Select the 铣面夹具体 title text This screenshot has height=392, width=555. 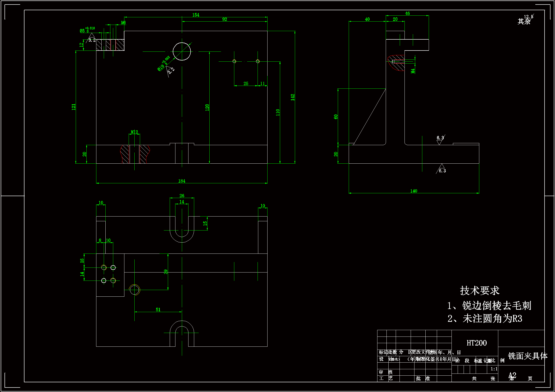528,356
